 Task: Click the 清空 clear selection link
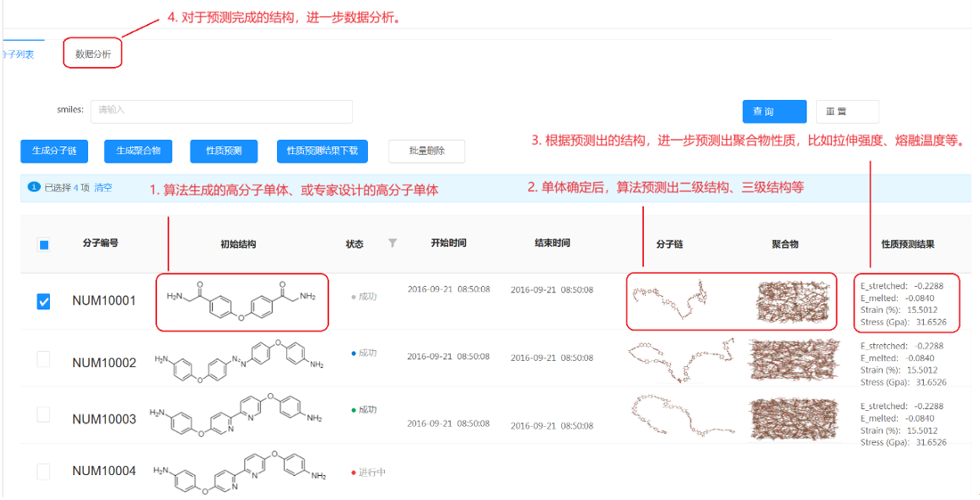coord(103,188)
